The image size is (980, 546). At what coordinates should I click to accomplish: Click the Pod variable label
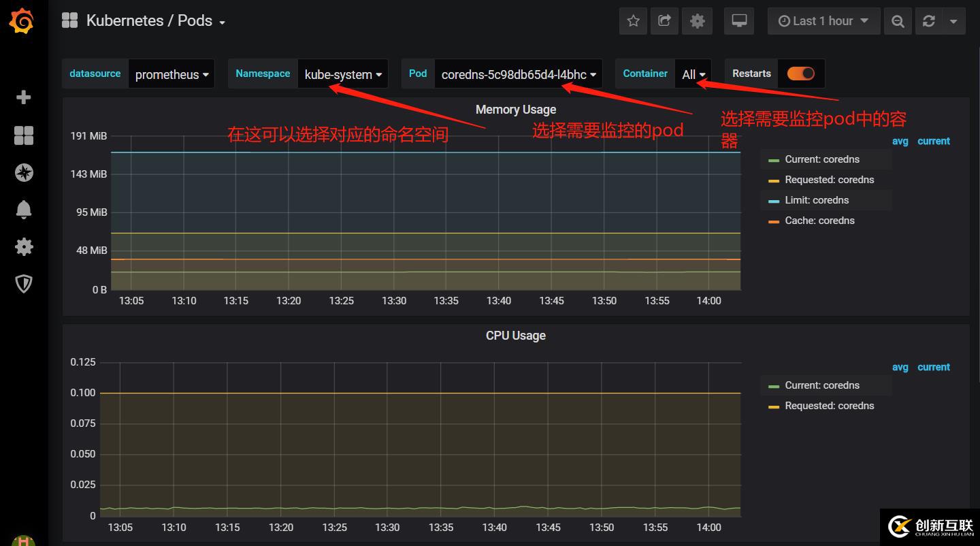click(x=418, y=74)
